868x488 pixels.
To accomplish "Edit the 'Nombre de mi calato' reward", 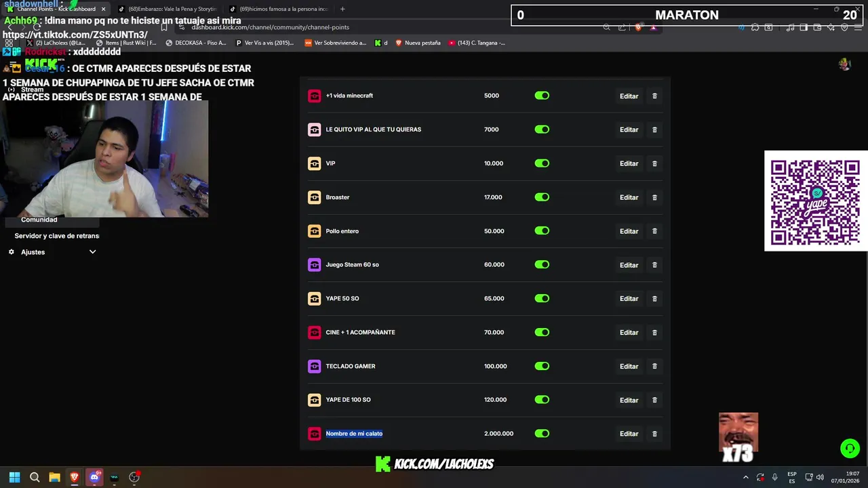I will click(629, 434).
